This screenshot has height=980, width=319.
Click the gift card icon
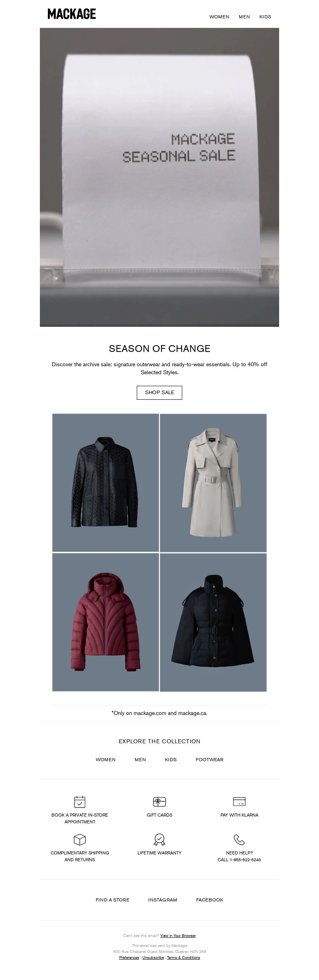pos(159,801)
